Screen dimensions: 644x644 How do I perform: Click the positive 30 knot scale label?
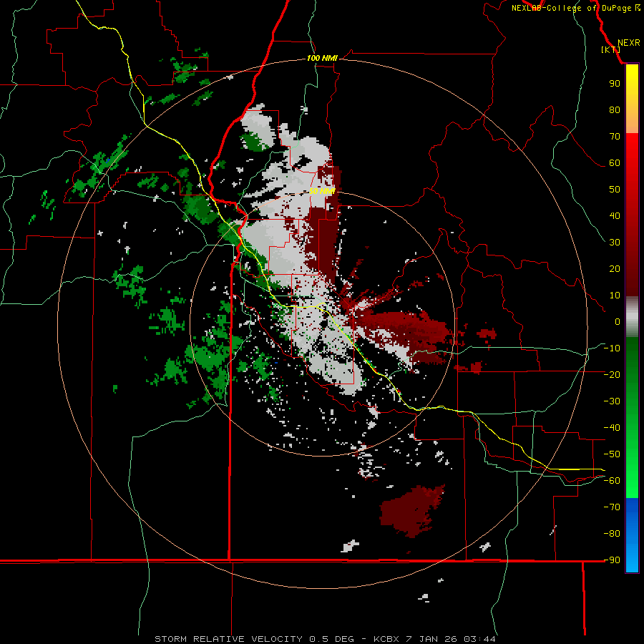(615, 243)
